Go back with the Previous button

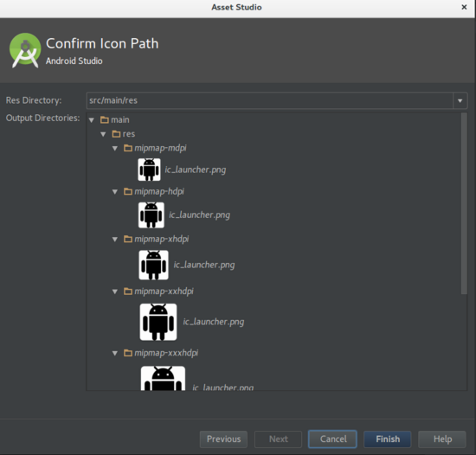tap(223, 439)
